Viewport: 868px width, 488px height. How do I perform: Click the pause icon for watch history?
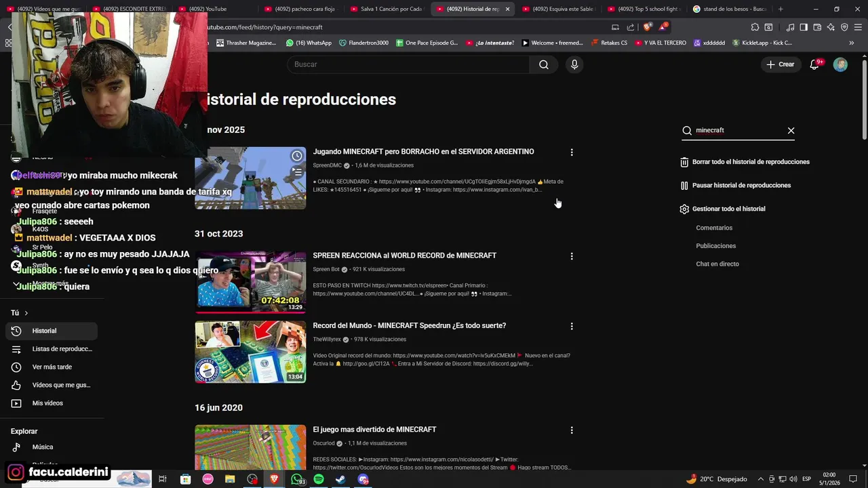[684, 185]
